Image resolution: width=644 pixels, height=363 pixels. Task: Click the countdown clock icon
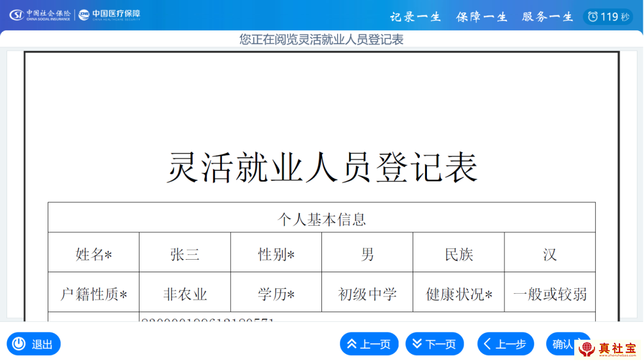[592, 17]
